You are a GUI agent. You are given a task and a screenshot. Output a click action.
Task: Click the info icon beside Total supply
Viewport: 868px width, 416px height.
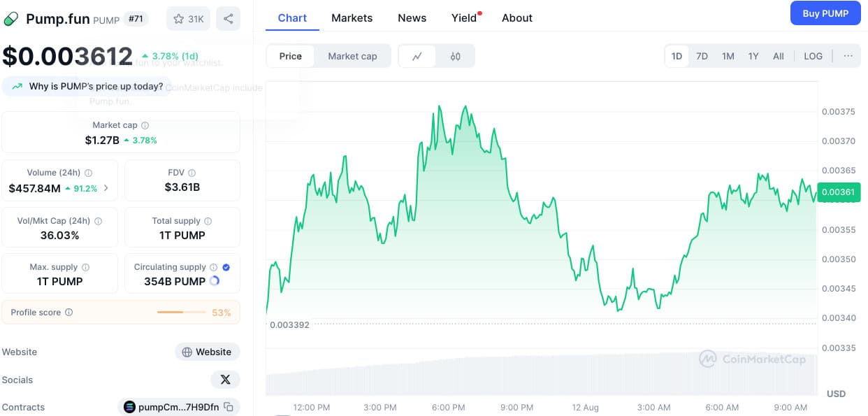(208, 221)
